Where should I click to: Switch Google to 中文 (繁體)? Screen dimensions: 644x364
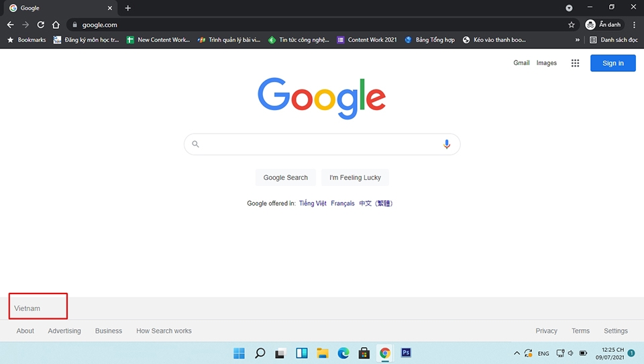coord(376,203)
